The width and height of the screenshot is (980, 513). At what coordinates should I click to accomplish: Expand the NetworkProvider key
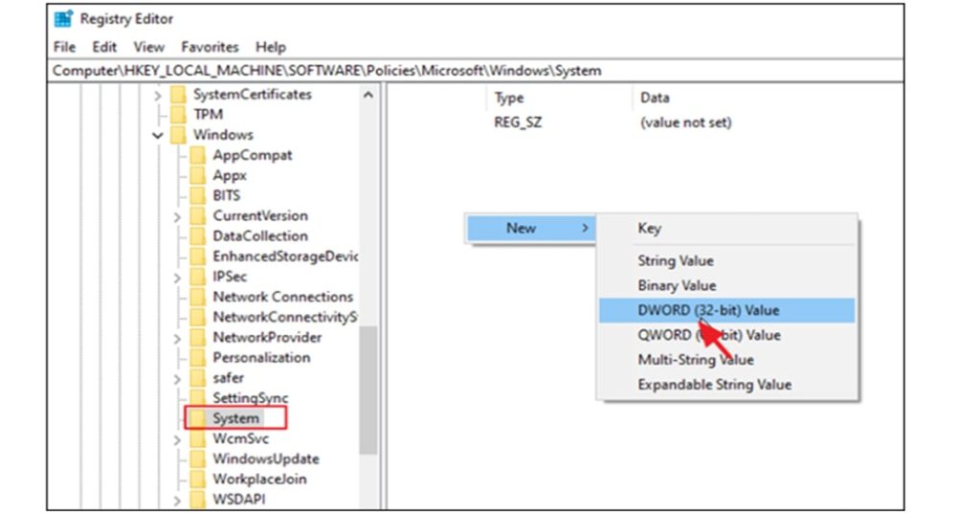pyautogui.click(x=177, y=338)
